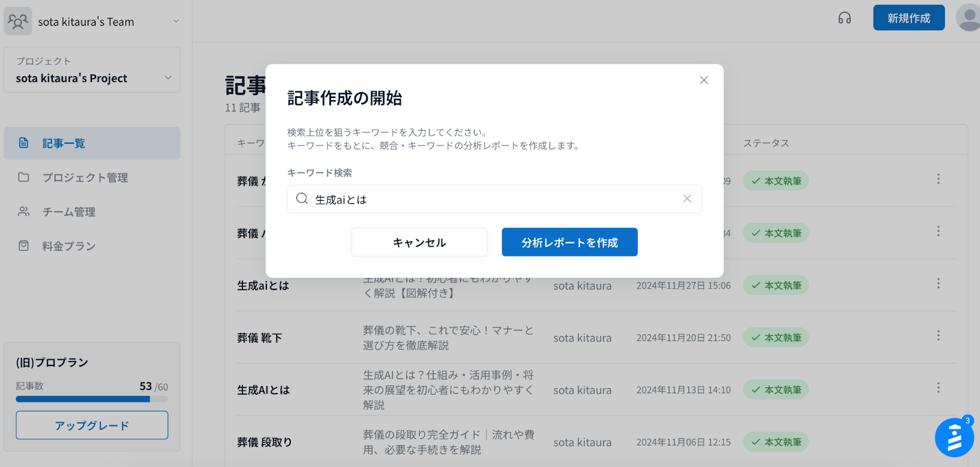This screenshot has height=467, width=980.
Task: Open more options for first 葬儀 row
Action: 938,179
